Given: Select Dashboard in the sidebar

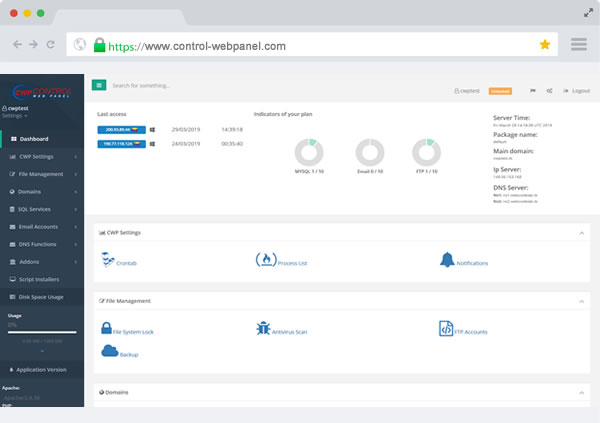Looking at the screenshot, I should coord(34,139).
